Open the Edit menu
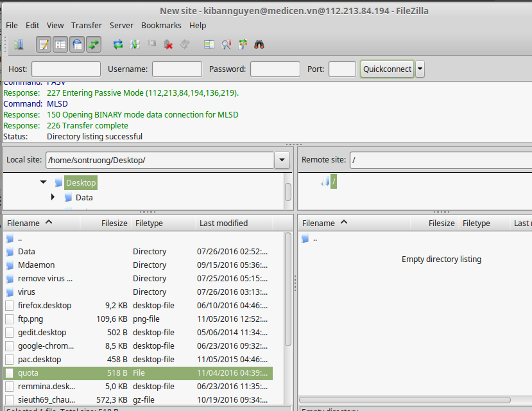 33,26
